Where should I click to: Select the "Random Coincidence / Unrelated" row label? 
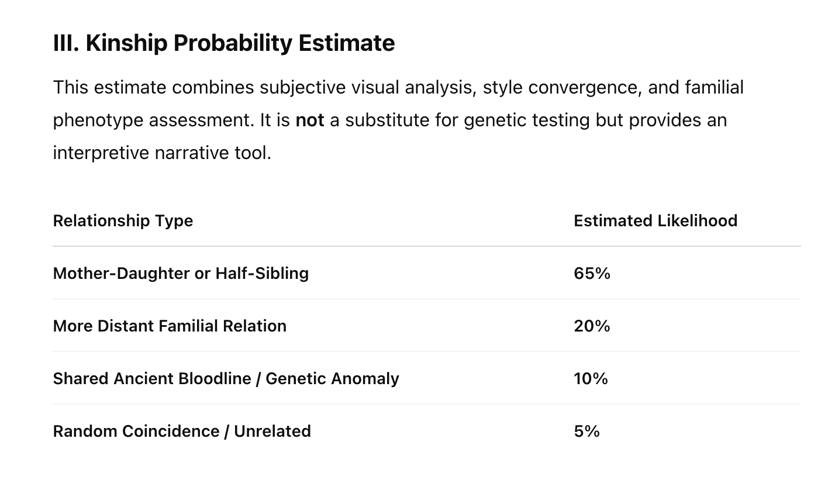[x=182, y=431]
